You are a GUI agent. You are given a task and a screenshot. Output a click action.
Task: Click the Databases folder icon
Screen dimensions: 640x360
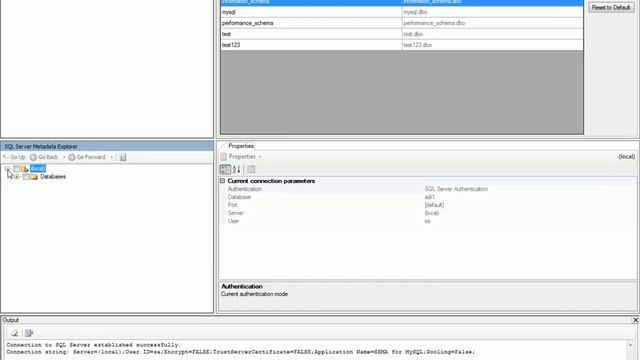[x=33, y=177]
